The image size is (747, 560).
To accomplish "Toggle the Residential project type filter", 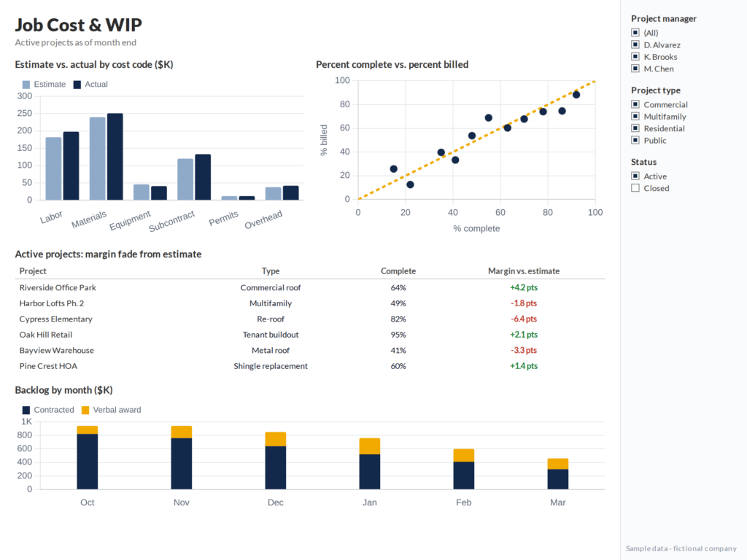I will [x=635, y=128].
